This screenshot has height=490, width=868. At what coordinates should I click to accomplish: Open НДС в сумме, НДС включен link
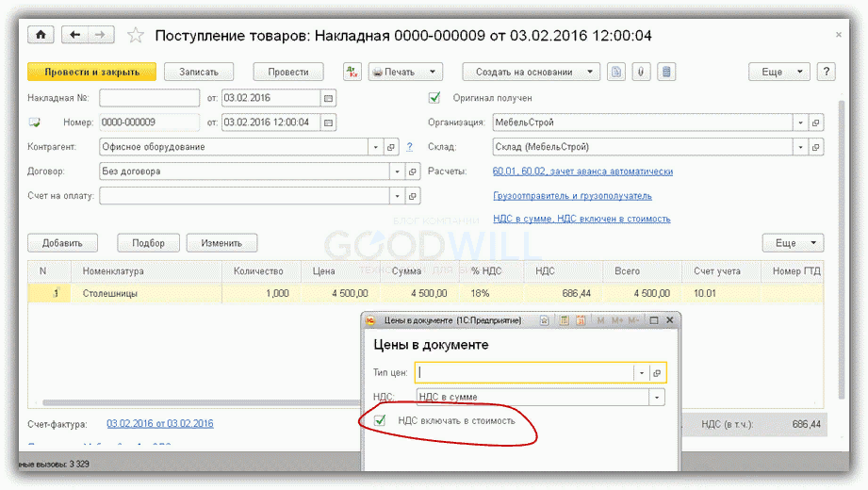pyautogui.click(x=581, y=220)
